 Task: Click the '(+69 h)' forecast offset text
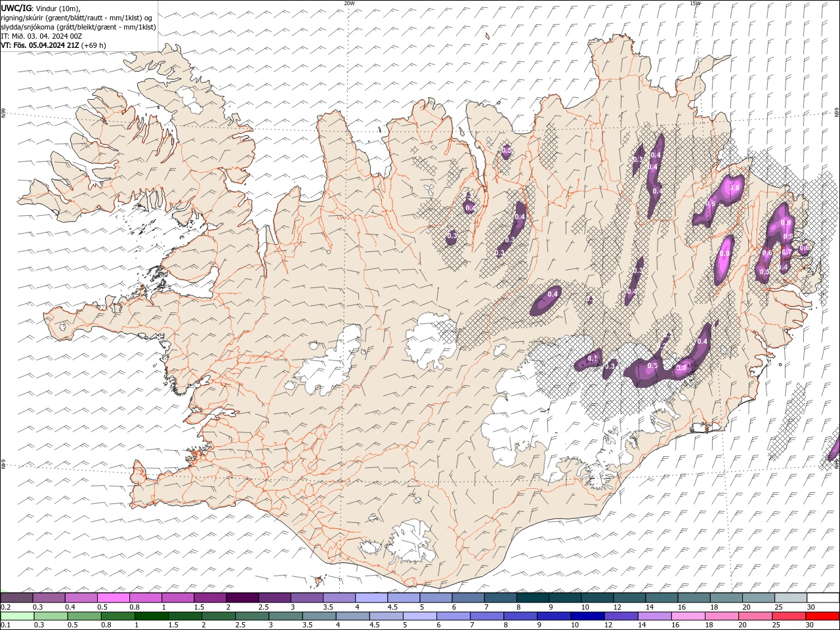pos(94,45)
